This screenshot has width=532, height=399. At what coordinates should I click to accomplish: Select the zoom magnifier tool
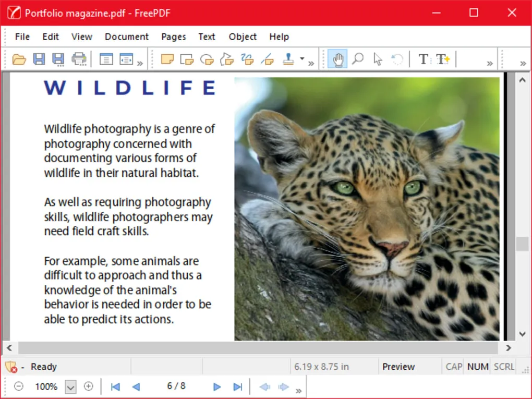[x=357, y=59]
